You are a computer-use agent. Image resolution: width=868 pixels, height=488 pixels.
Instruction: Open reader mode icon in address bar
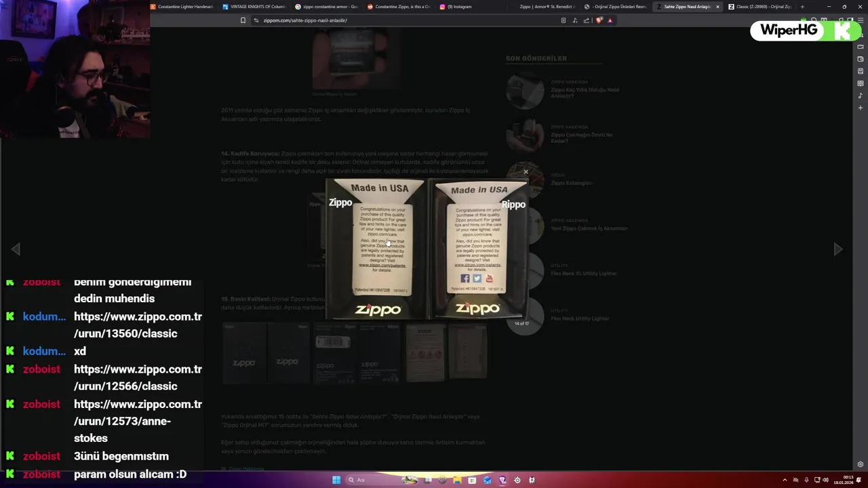click(563, 20)
